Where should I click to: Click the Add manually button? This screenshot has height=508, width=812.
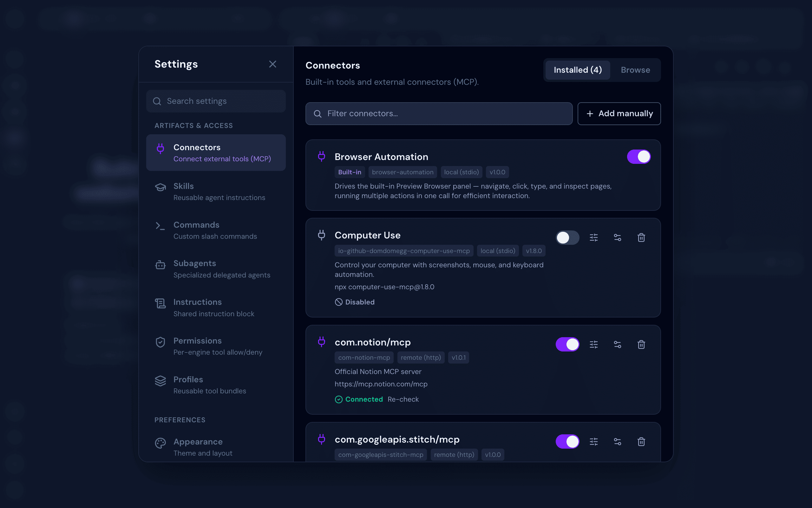(619, 114)
